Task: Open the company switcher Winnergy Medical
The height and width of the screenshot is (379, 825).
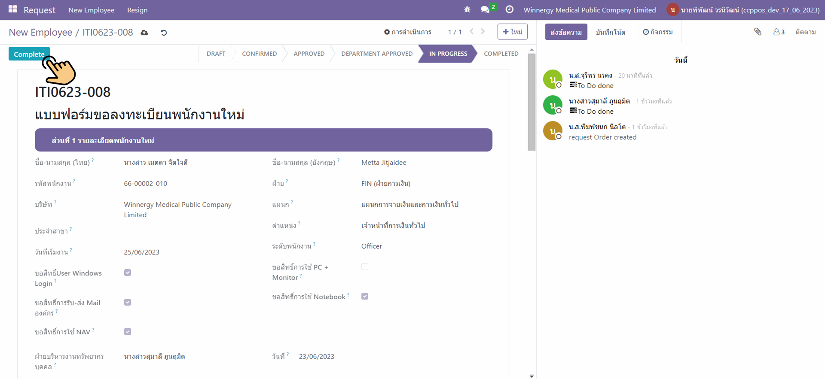Action: (x=589, y=10)
